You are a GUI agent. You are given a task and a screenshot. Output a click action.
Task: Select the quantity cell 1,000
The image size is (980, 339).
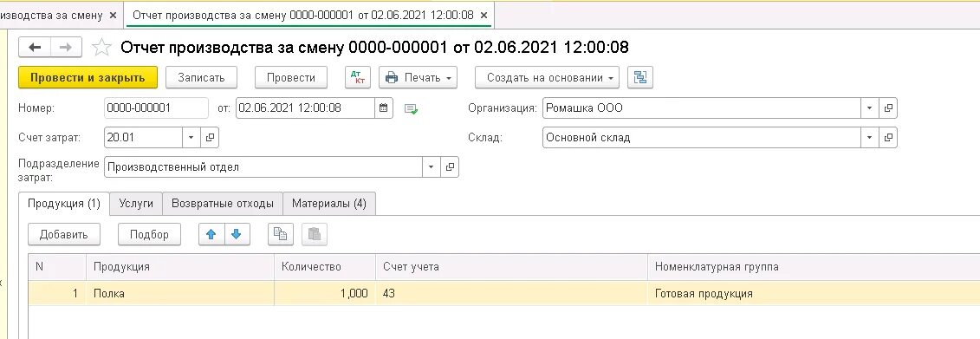[325, 293]
